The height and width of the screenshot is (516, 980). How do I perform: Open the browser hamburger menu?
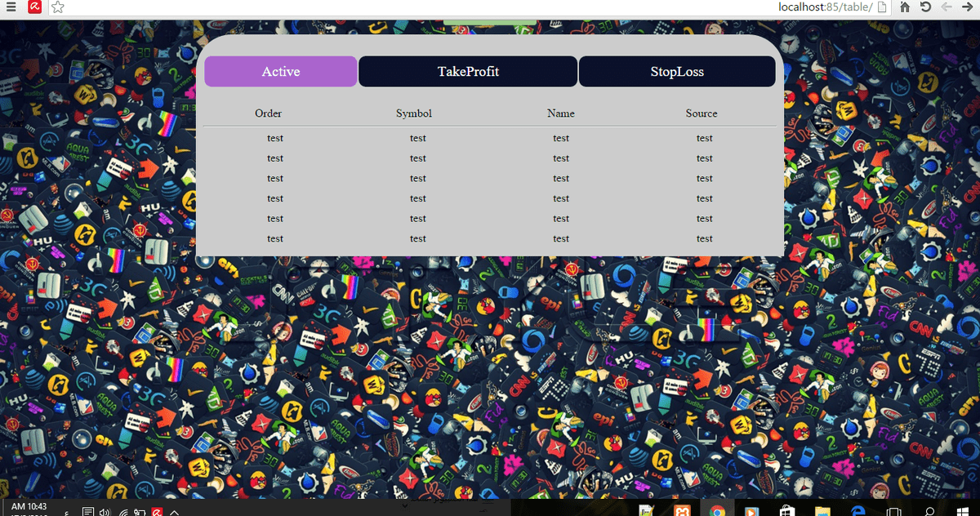pos(11,7)
